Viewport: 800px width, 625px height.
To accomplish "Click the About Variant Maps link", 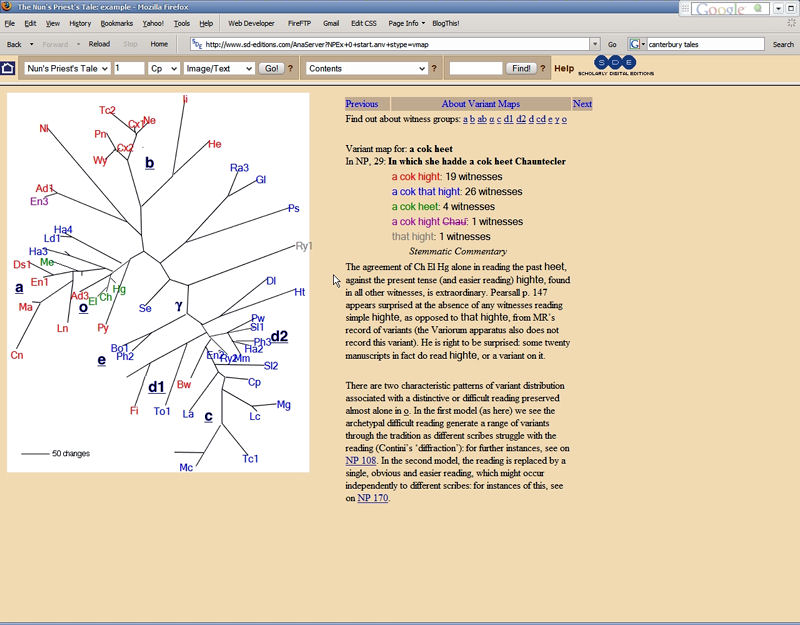I will click(481, 104).
